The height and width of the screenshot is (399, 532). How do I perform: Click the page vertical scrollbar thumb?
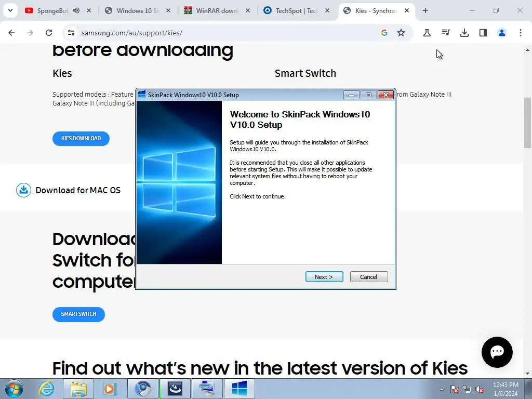(527, 123)
